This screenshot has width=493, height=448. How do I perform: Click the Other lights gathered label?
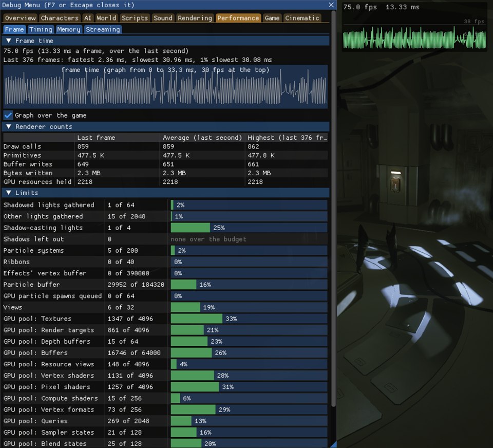click(43, 216)
